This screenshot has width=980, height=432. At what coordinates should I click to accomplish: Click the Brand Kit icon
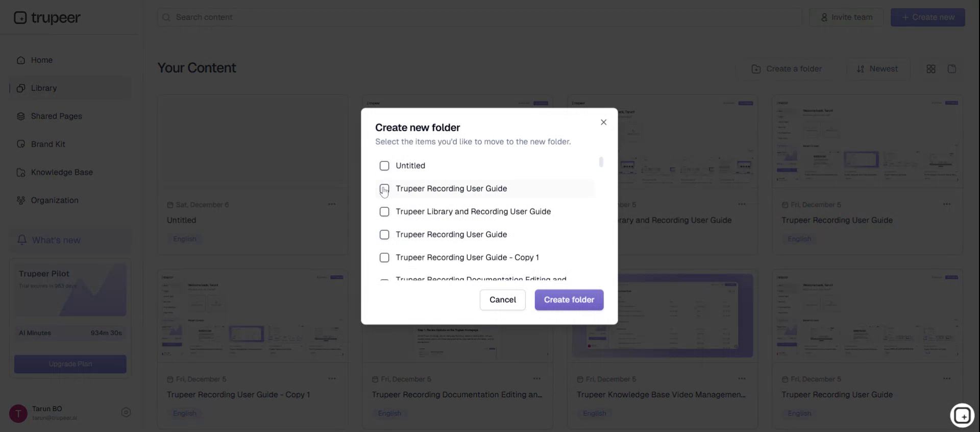pos(21,145)
